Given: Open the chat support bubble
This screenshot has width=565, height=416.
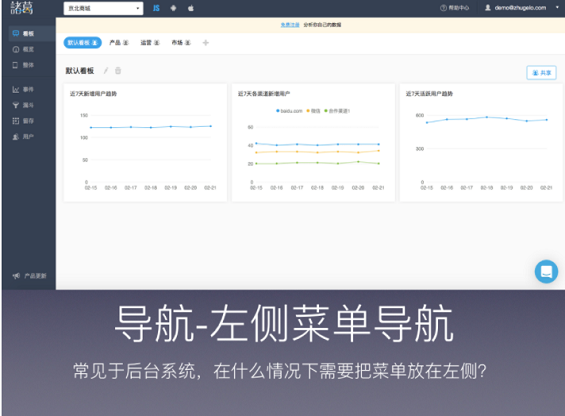Looking at the screenshot, I should click(546, 271).
